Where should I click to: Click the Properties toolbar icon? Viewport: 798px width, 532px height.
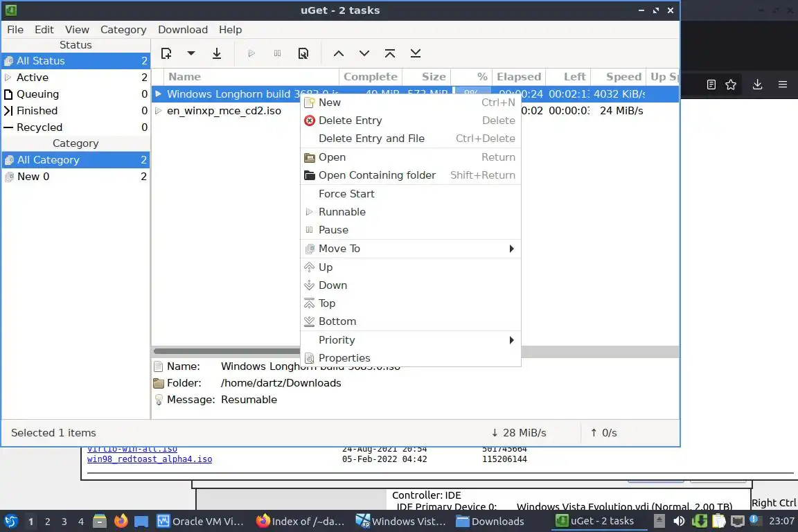click(x=303, y=53)
